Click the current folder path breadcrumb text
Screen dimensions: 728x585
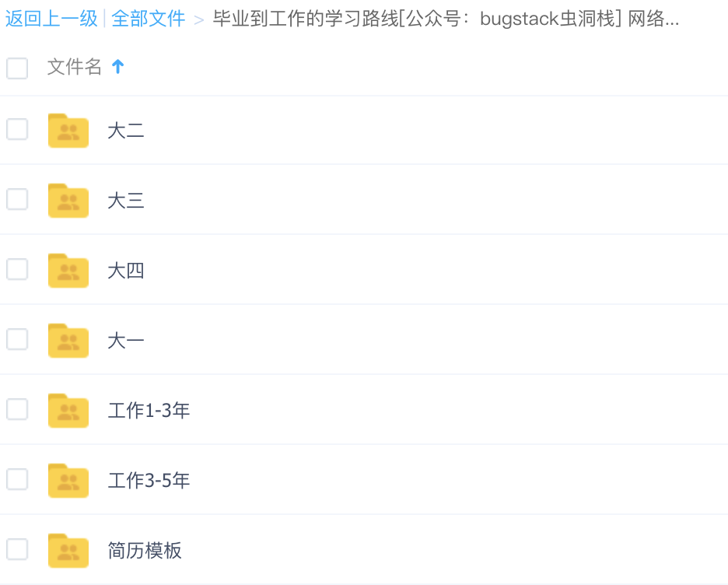coord(446,19)
